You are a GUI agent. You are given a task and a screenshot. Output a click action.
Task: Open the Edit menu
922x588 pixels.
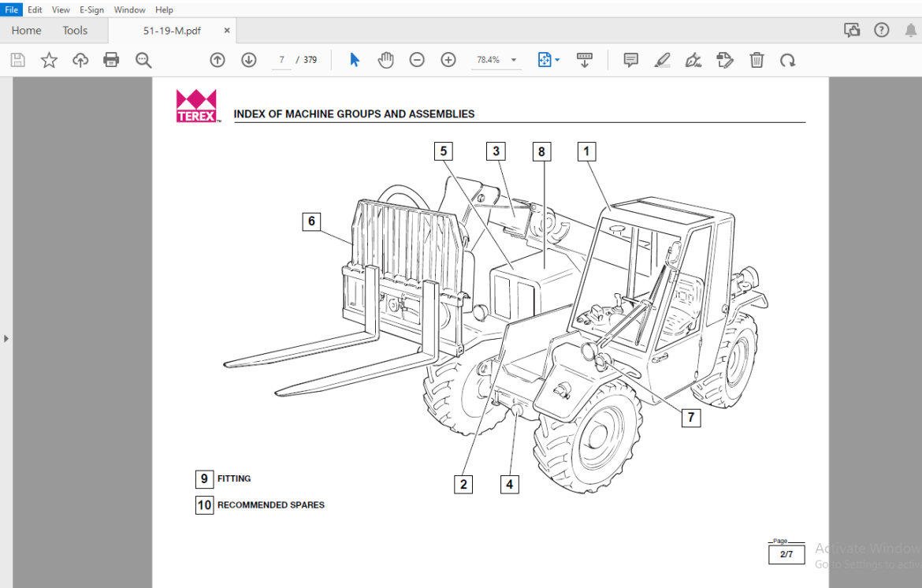(35, 9)
